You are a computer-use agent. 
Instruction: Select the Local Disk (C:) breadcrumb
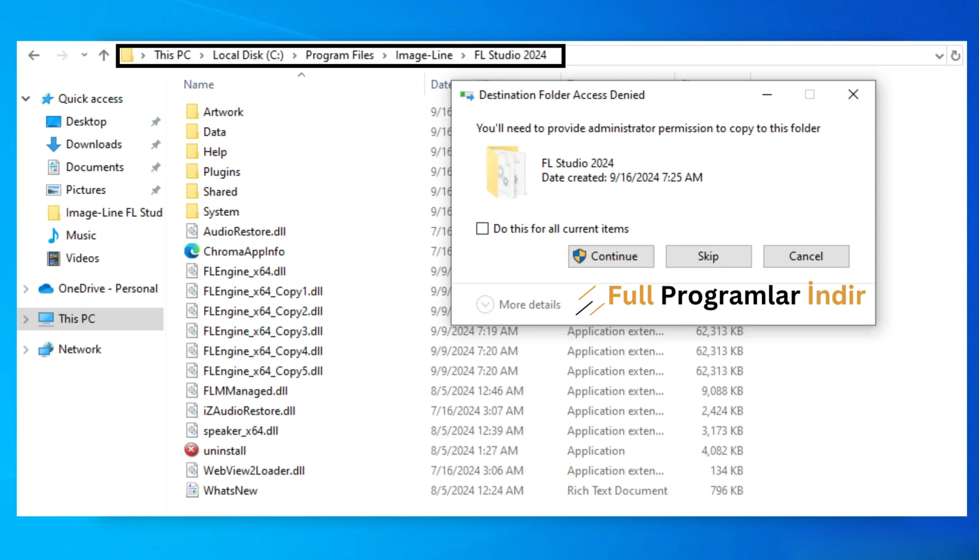(x=248, y=55)
